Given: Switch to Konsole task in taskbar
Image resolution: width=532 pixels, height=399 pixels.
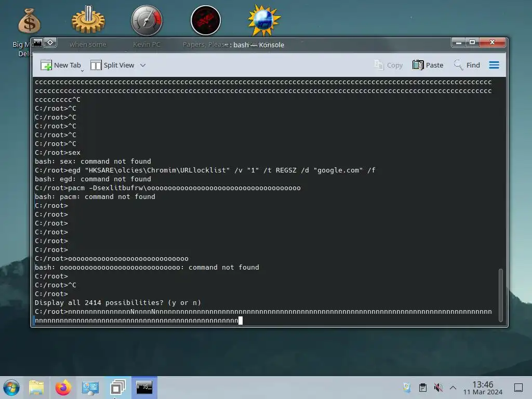Looking at the screenshot, I should (144, 388).
